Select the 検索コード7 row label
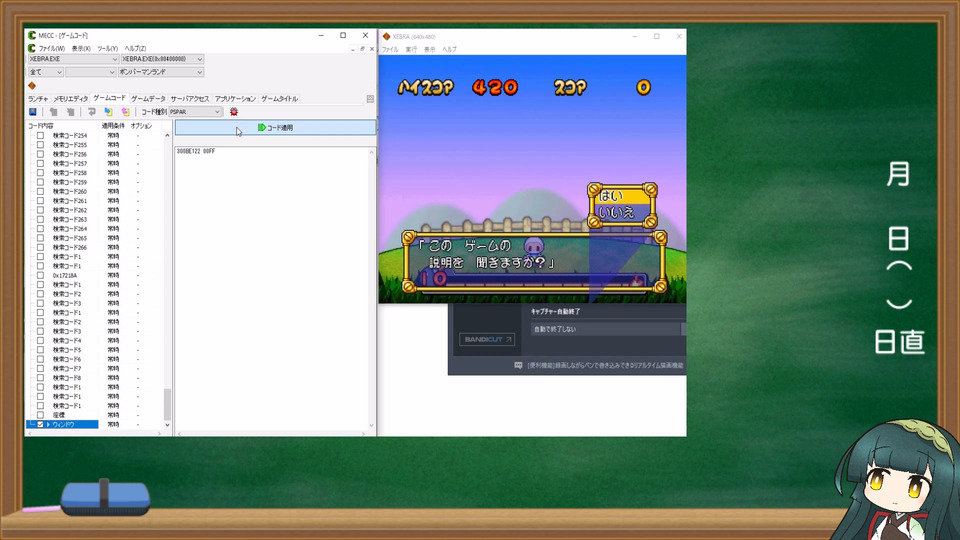The width and height of the screenshot is (960, 540). pos(67,369)
